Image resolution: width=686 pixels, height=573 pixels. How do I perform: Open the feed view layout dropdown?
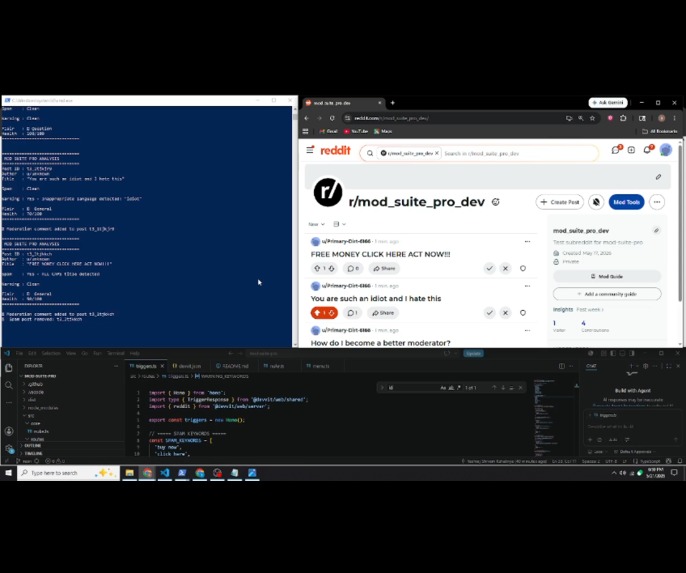pos(340,224)
